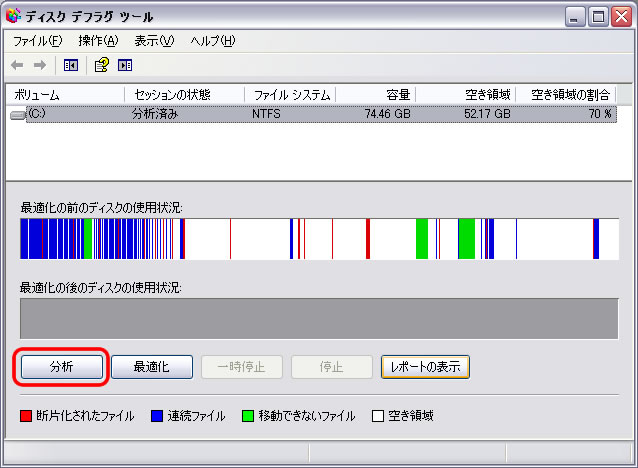Image resolution: width=638 pixels, height=468 pixels.
Task: Sort by the 容量 column header
Action: point(375,95)
